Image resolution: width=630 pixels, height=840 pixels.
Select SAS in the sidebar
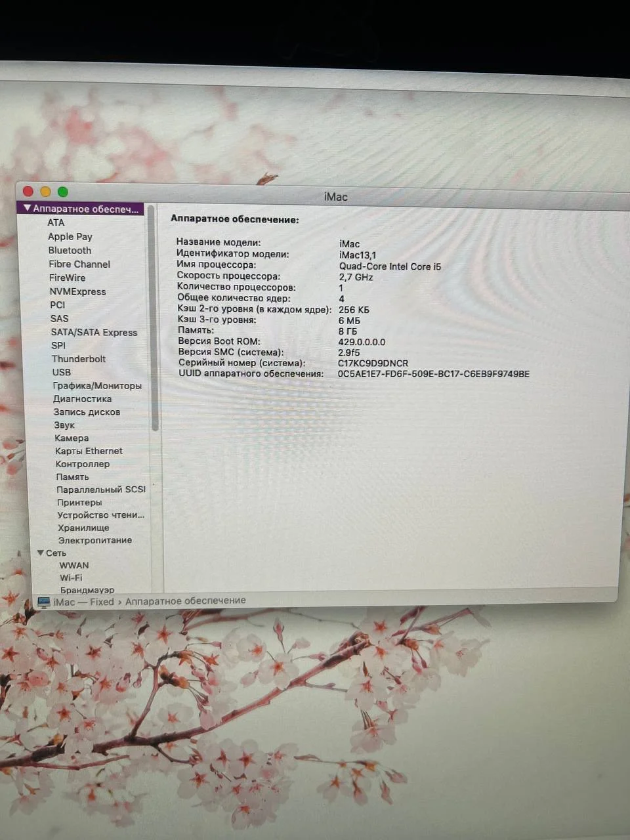(59, 318)
